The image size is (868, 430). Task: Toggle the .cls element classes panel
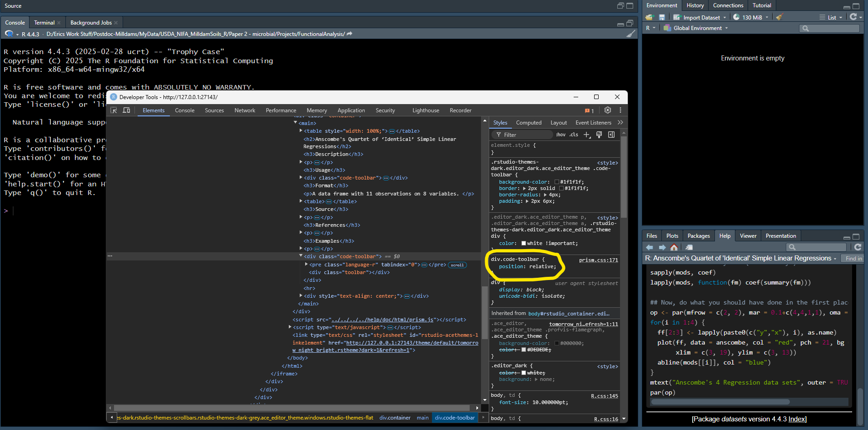(574, 135)
